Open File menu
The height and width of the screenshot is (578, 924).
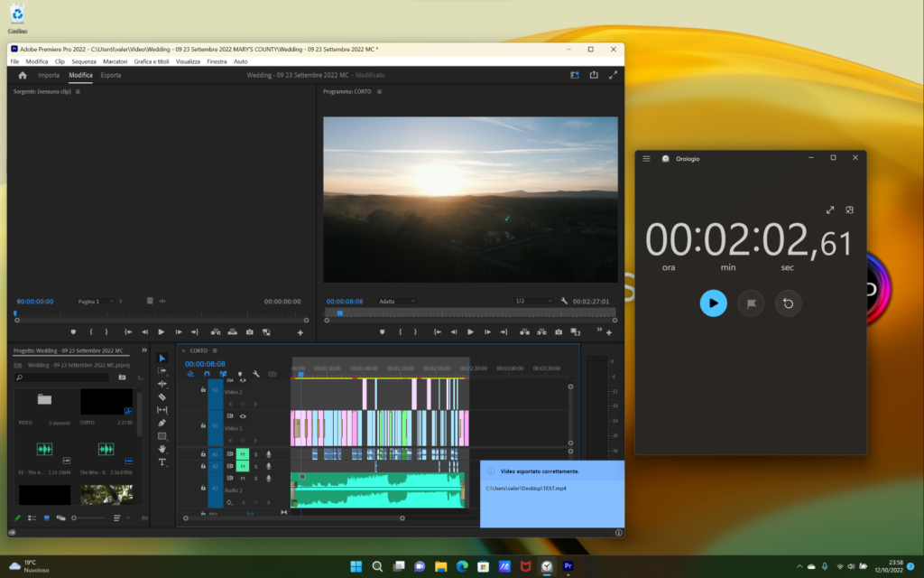tap(14, 61)
